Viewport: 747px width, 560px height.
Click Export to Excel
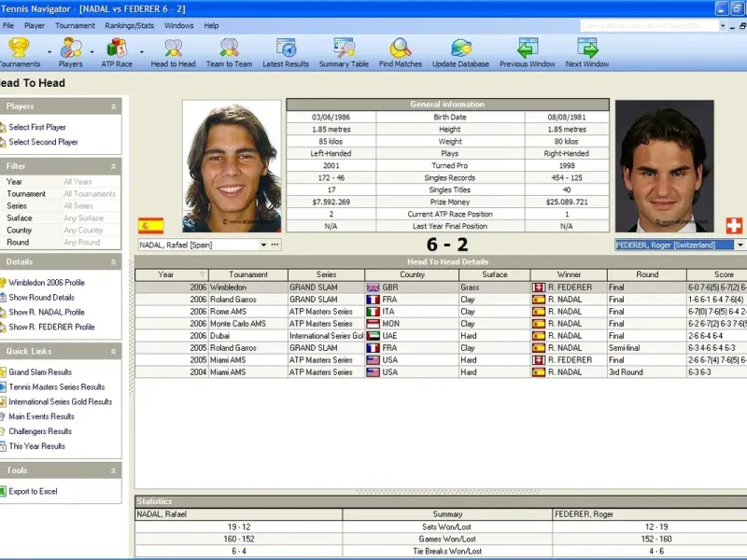click(33, 491)
